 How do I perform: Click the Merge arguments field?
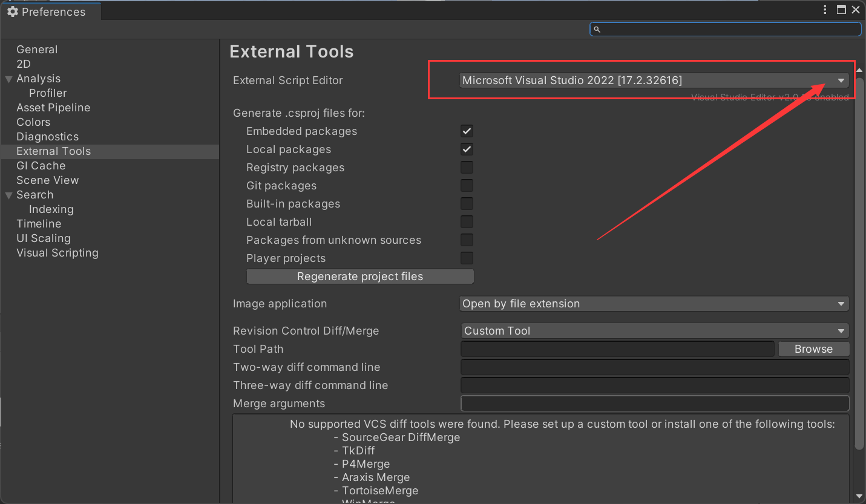tap(655, 404)
